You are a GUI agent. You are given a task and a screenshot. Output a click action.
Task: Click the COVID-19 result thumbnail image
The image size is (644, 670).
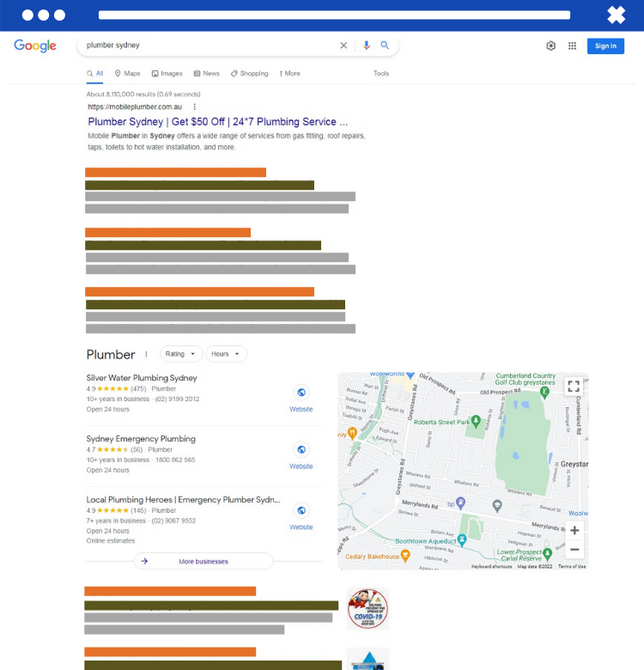pos(368,608)
